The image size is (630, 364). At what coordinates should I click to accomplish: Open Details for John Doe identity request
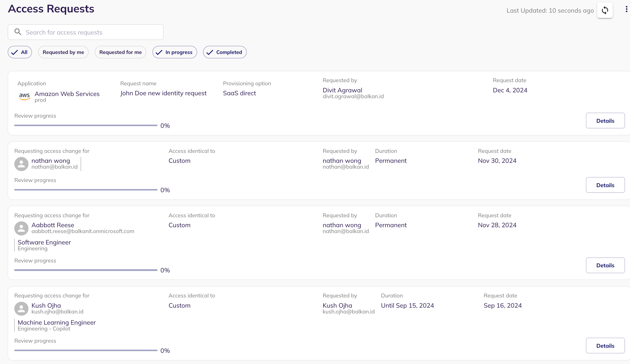point(605,121)
